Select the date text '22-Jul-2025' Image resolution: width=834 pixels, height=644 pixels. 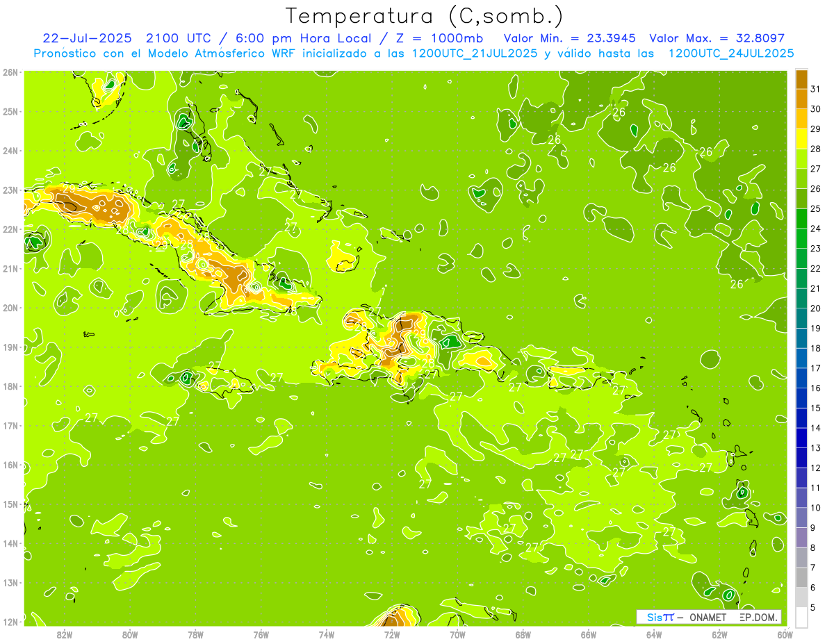click(88, 38)
